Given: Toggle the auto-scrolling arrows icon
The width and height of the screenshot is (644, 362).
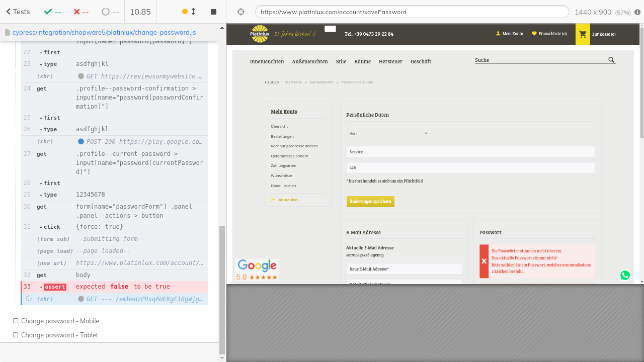Looking at the screenshot, I should [x=193, y=12].
